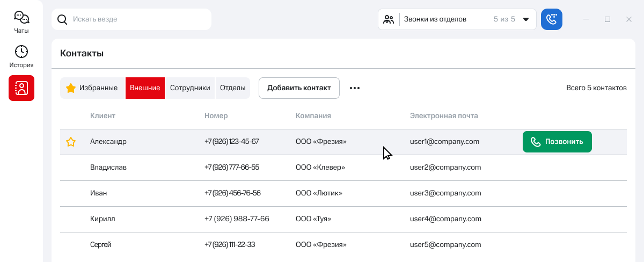Click into the Искать везде search field
The image size is (644, 262).
(x=140, y=19)
